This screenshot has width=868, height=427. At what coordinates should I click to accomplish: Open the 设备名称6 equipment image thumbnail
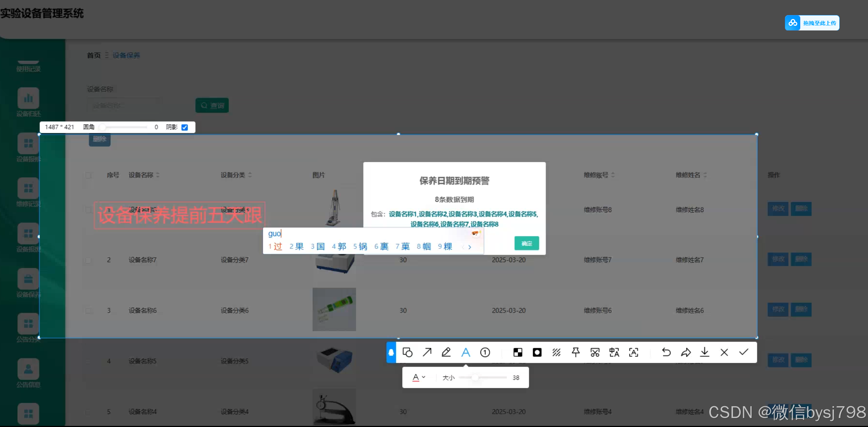[334, 310]
